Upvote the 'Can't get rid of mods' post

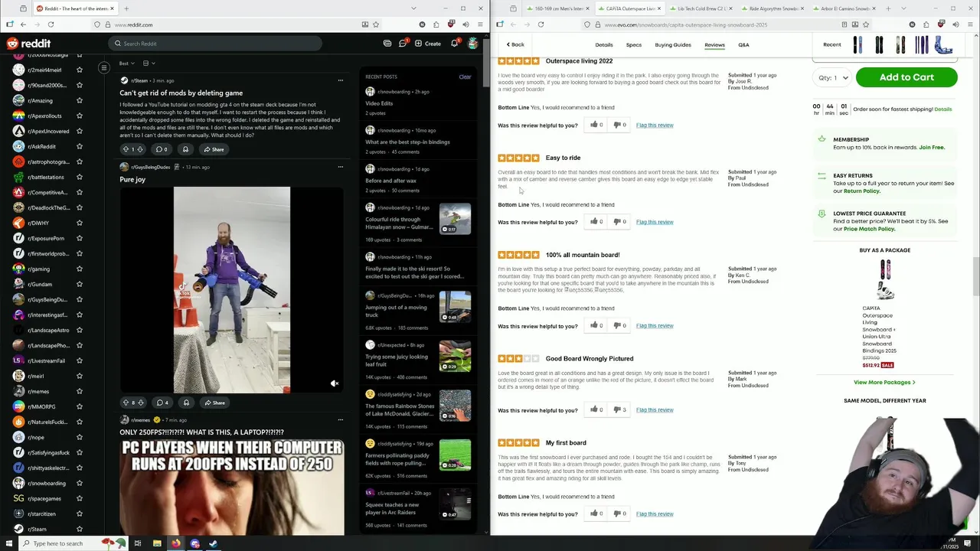coord(126,149)
